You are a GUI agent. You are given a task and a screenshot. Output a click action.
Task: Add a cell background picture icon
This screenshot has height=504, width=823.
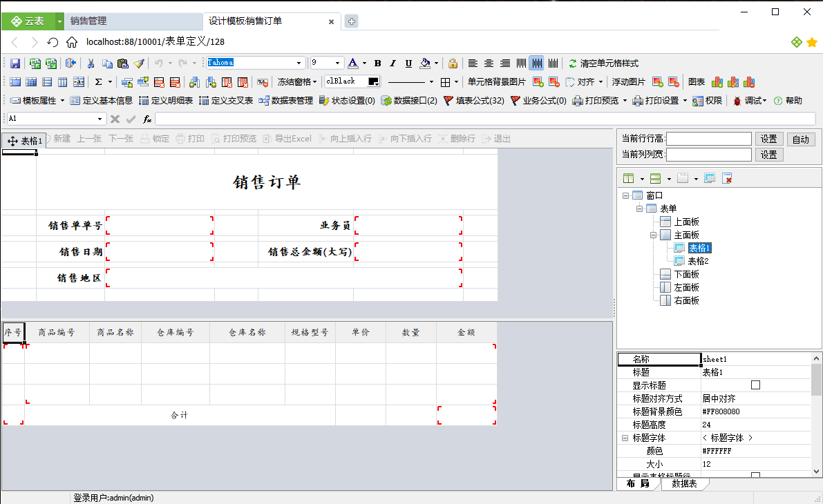point(538,82)
